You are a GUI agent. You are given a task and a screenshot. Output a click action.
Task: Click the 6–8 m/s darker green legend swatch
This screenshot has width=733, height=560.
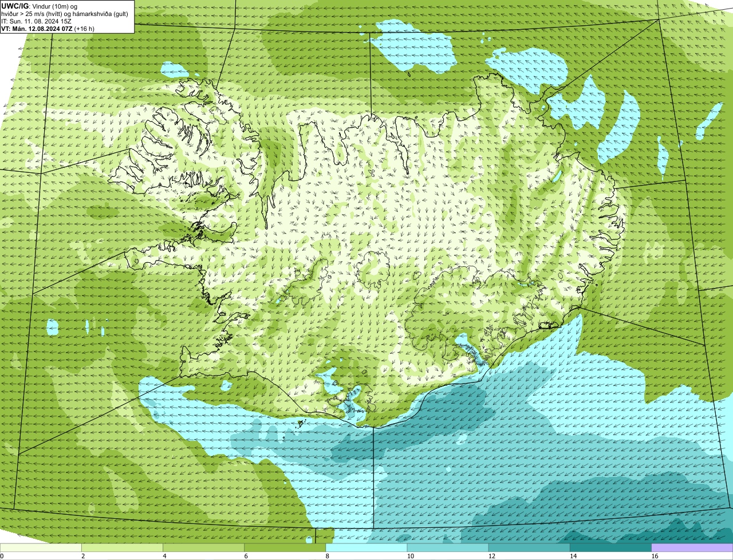[285, 548]
